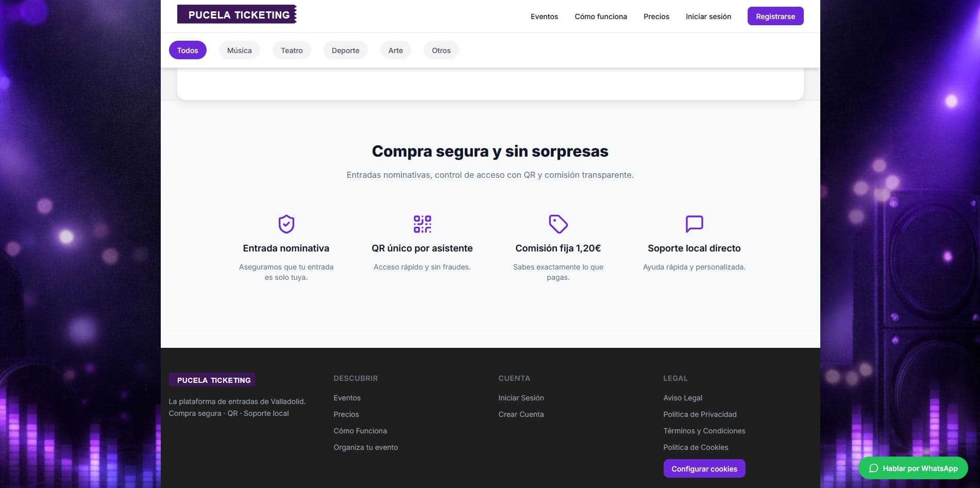
Task: Click the Pucela Ticketing footer logo
Action: point(212,380)
